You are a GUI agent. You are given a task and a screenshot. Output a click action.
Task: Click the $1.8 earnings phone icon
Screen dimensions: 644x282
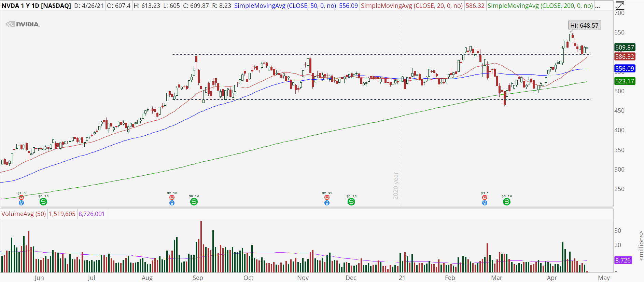(x=22, y=198)
